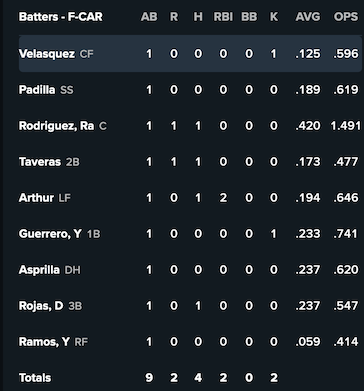Screen dimensions: 364x391
Task: Click the Batters - F-CAR heading
Action: click(x=61, y=17)
